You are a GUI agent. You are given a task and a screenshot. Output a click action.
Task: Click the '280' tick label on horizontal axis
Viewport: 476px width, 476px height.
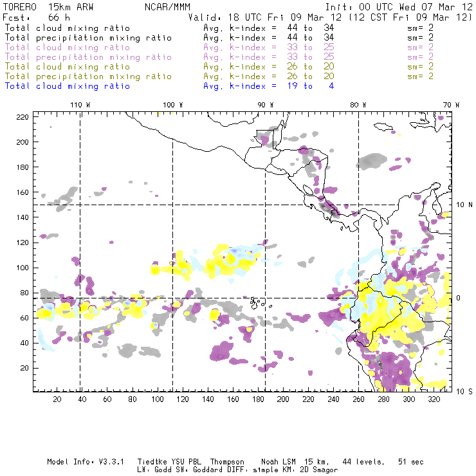383,399
